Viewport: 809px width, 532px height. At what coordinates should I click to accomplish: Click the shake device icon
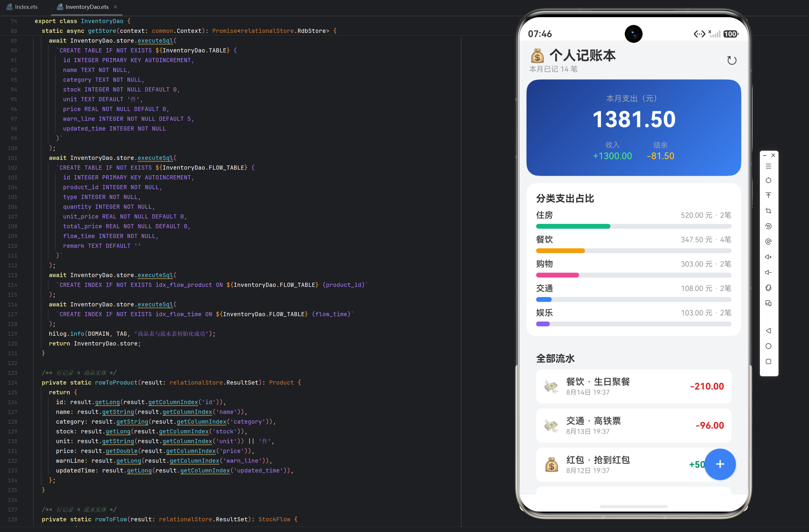[x=768, y=288]
